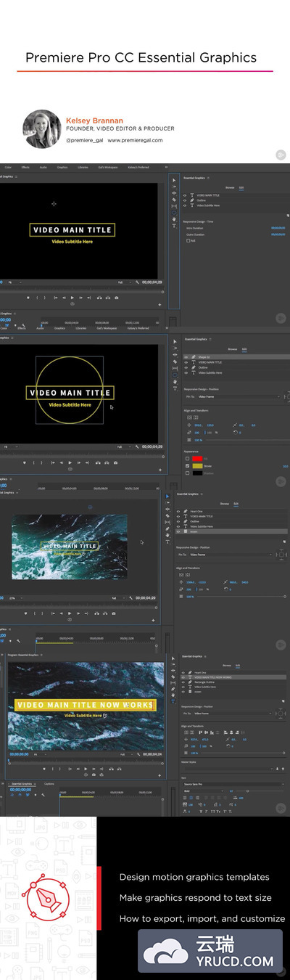Open the 25% zoom level dropdown
Viewport: 290px width, 980px height.
point(17,598)
